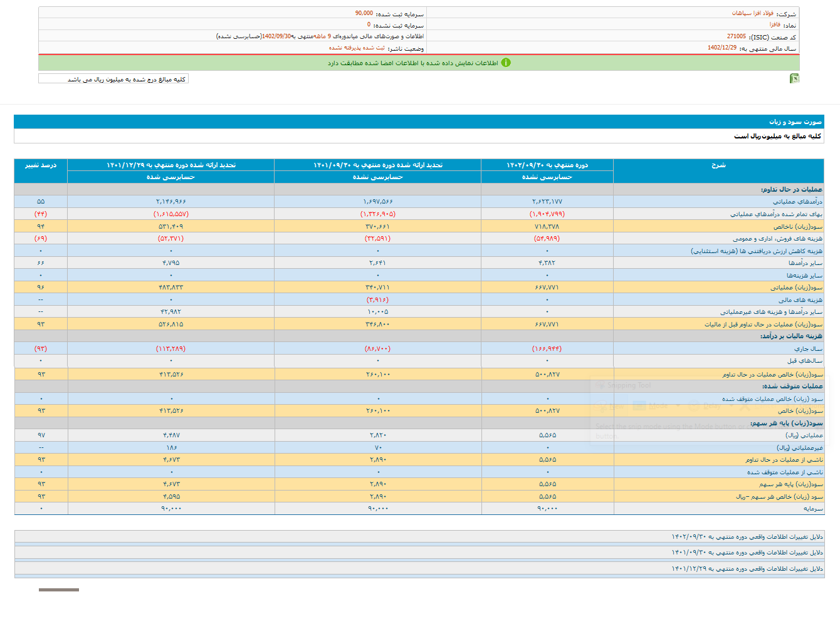
Task: Select the شرح column header
Action: pyautogui.click(x=718, y=165)
